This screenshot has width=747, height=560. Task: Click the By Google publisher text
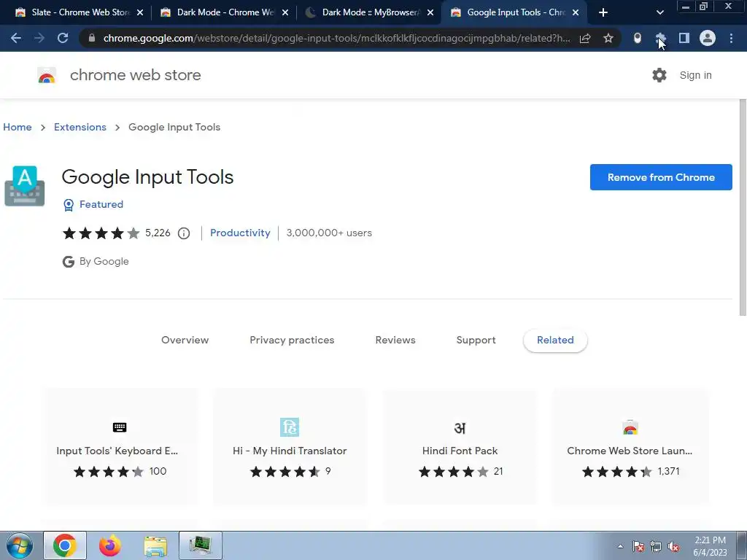coord(104,262)
